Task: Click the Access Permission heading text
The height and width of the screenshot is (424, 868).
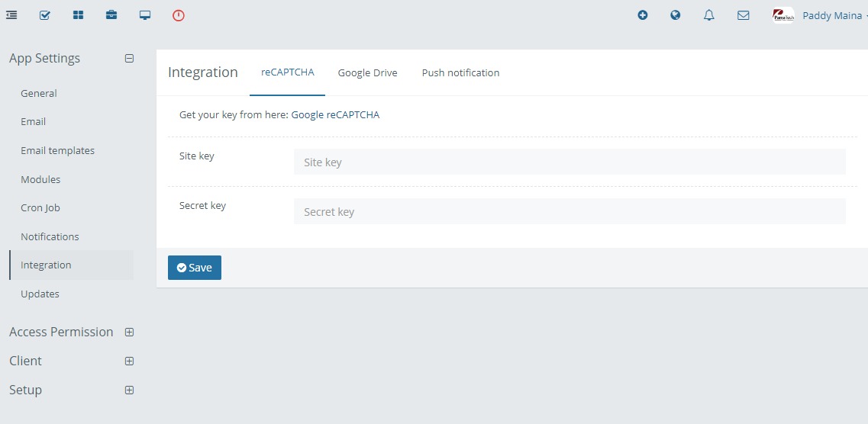Action: click(61, 332)
